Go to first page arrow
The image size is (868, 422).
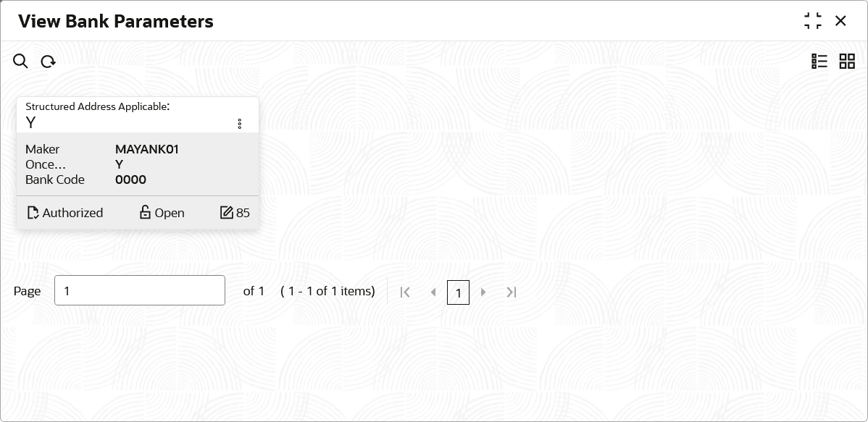pos(405,292)
